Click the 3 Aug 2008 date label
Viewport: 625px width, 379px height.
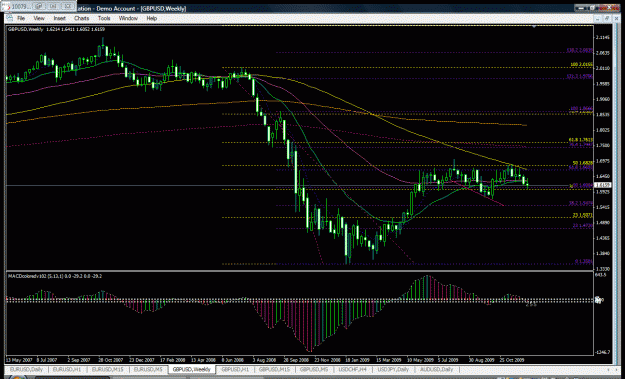264,359
